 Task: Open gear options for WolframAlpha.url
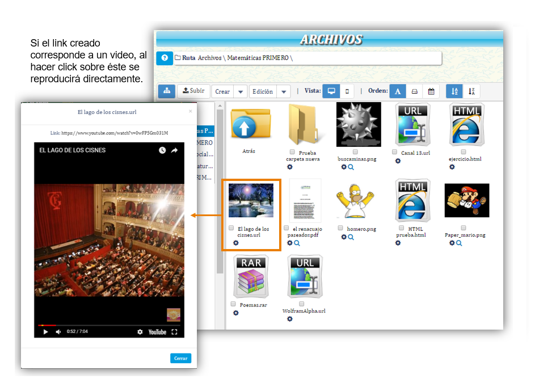coord(290,319)
